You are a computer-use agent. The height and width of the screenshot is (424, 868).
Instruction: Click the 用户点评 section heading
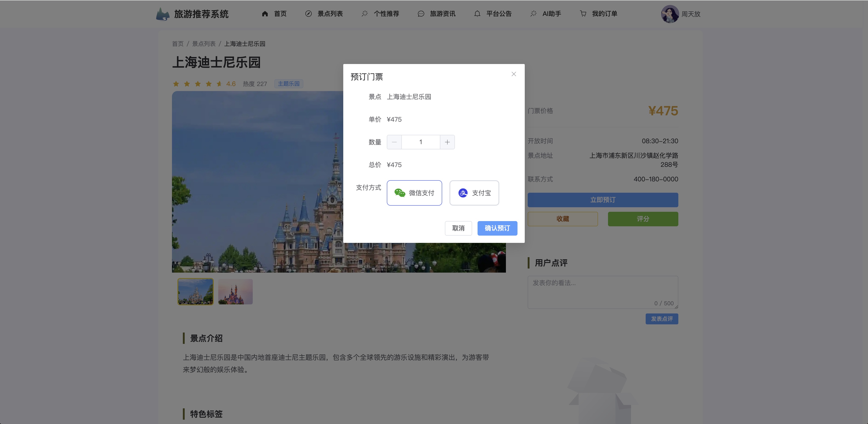point(551,263)
